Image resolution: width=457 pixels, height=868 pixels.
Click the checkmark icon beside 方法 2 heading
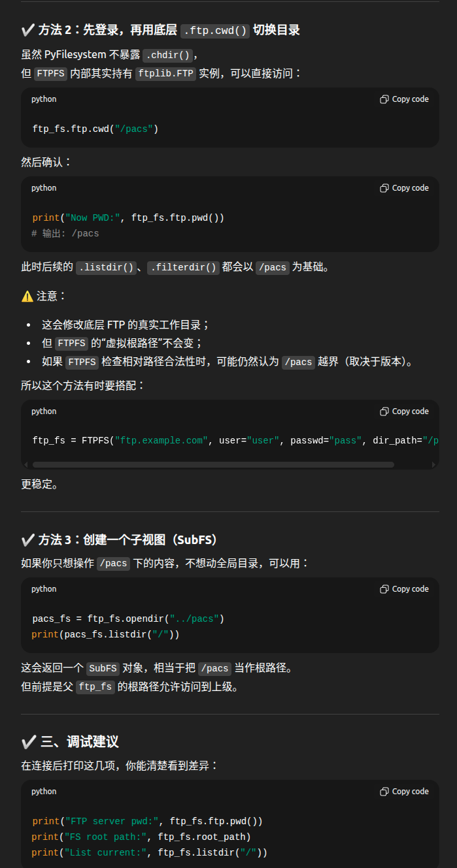point(27,29)
